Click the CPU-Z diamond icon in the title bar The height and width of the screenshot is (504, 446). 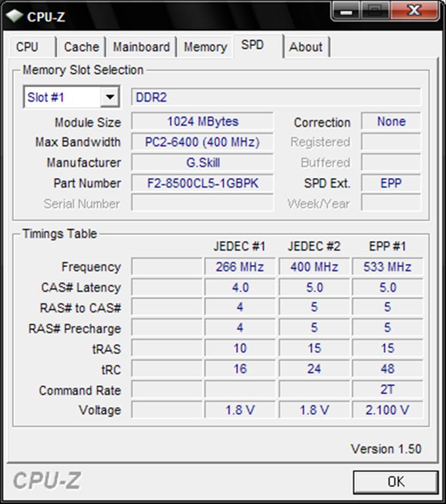tap(14, 16)
